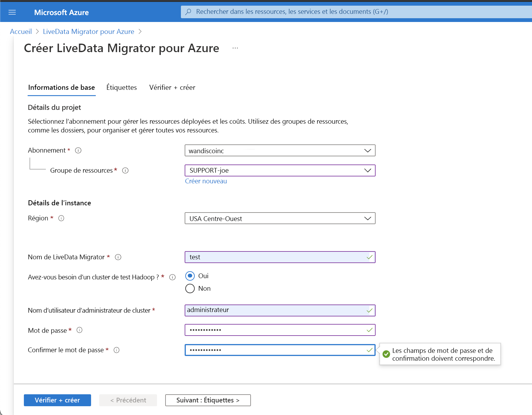Image resolution: width=532 pixels, height=415 pixels.
Task: Focus the Mot de passe field
Action: (x=280, y=330)
